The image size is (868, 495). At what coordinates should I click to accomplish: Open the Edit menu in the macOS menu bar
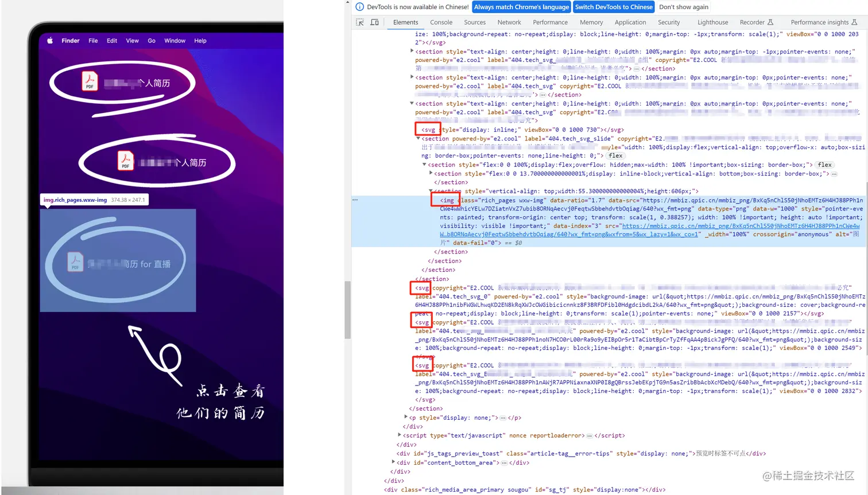pos(112,41)
